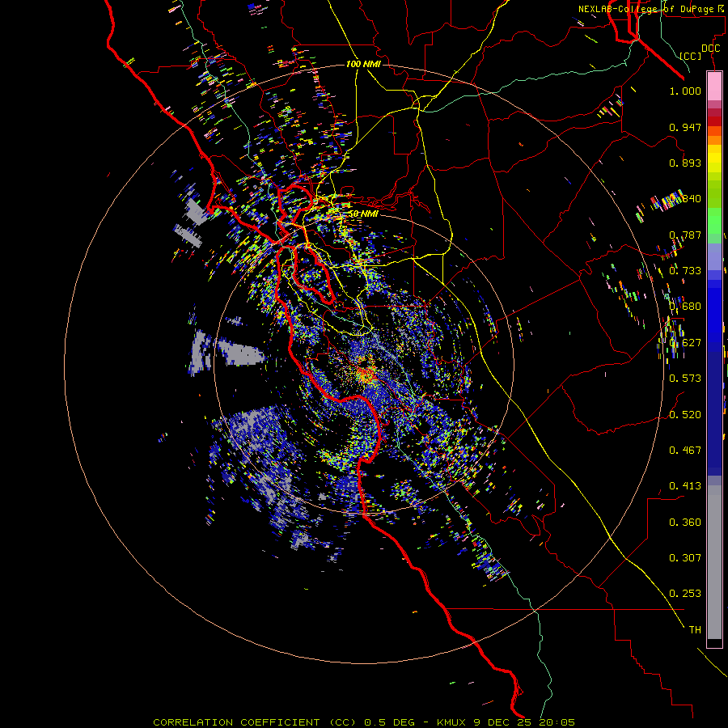This screenshot has height=728, width=728.
Task: Pick the gray swatch in the lower color bar
Action: click(x=714, y=562)
